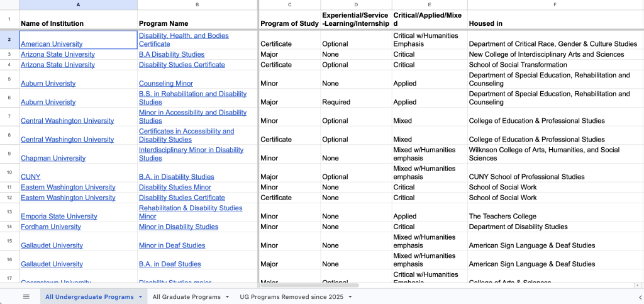Screen dimensions: 644x304
Task: Select 'Critical w/Humanities Emphasis' cell in row 2
Action: (x=430, y=40)
